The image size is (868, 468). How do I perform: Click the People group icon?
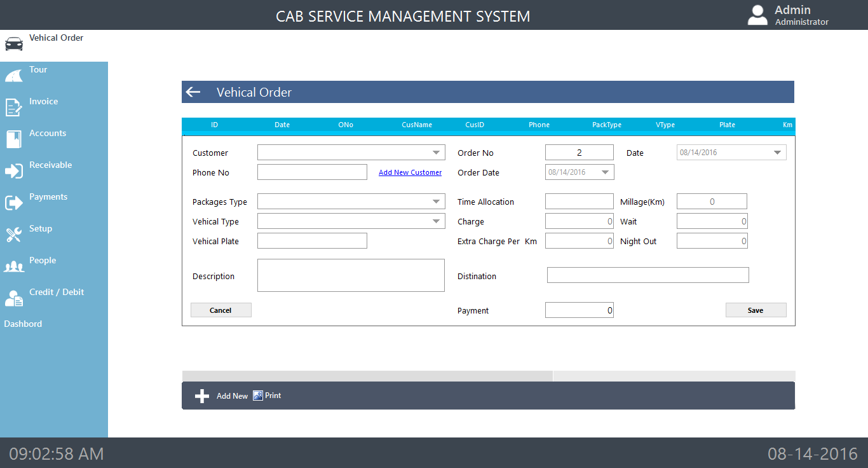[x=14, y=266]
